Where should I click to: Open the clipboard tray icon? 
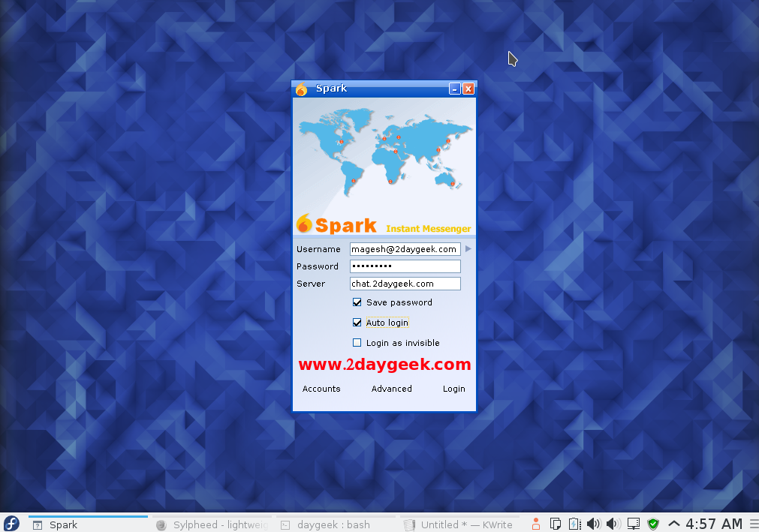tap(556, 524)
